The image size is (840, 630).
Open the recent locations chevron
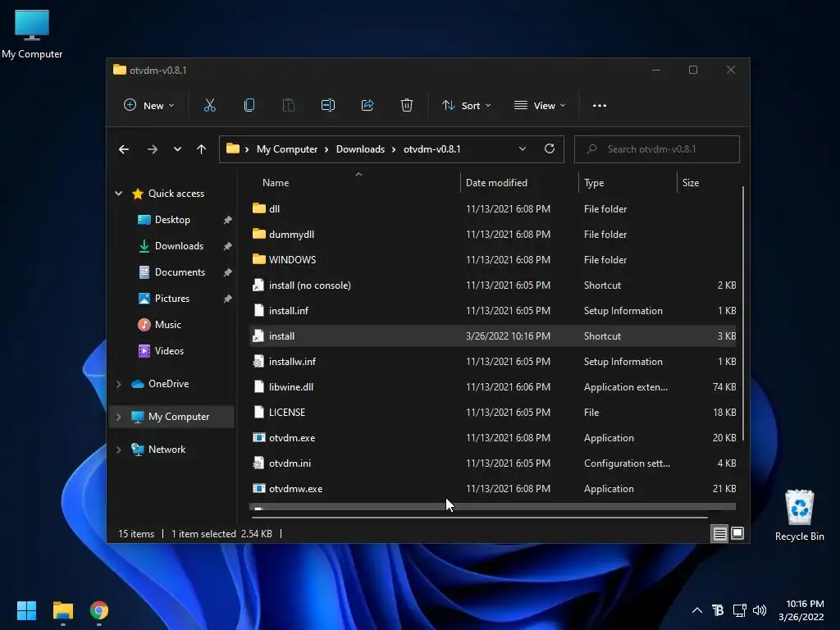coord(177,149)
